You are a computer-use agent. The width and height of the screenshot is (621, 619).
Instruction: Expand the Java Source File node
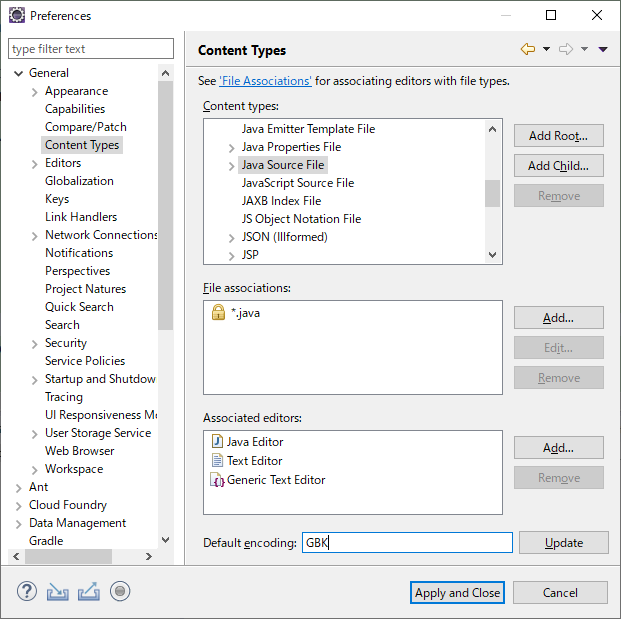coord(232,166)
